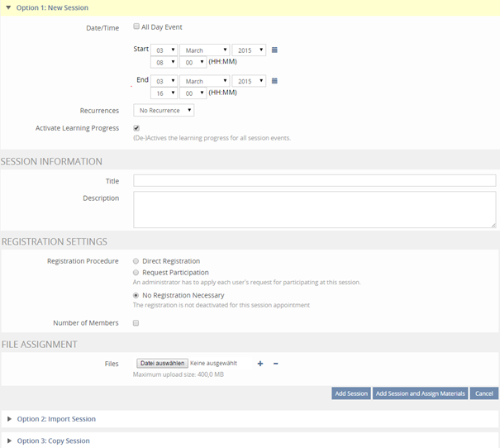
Task: Toggle the Number of Members checkbox
Action: point(136,323)
